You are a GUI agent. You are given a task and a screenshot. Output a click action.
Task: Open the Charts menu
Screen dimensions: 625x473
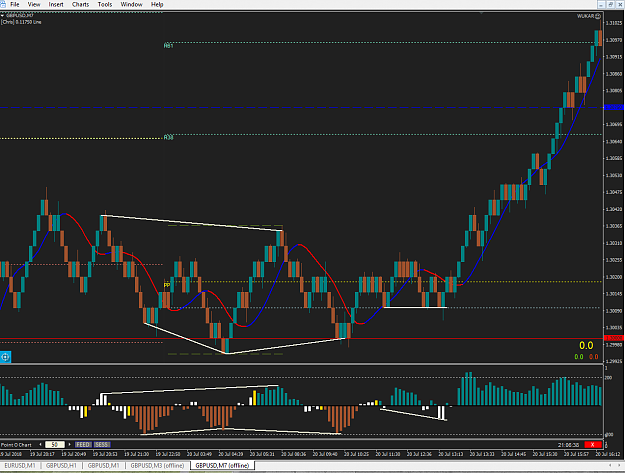[x=81, y=4]
